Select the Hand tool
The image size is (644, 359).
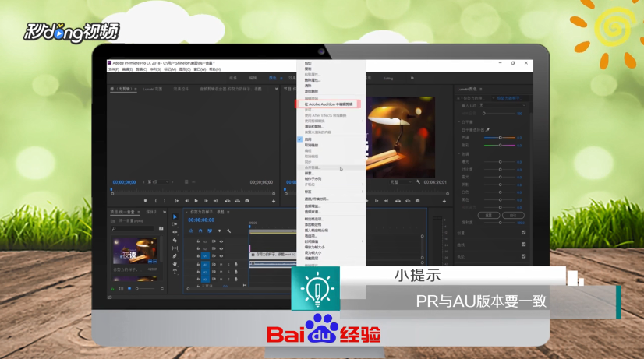click(175, 264)
